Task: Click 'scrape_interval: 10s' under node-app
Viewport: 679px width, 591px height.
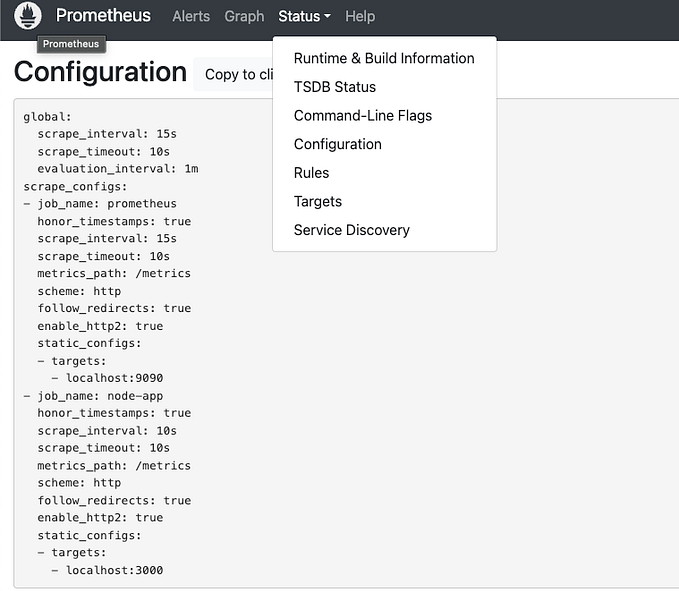Action: click(x=107, y=431)
